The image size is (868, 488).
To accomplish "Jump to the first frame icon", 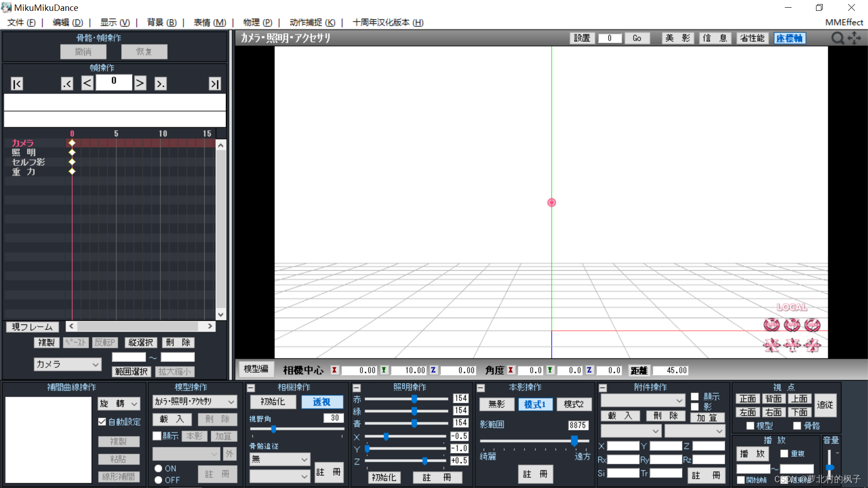I will click(17, 84).
